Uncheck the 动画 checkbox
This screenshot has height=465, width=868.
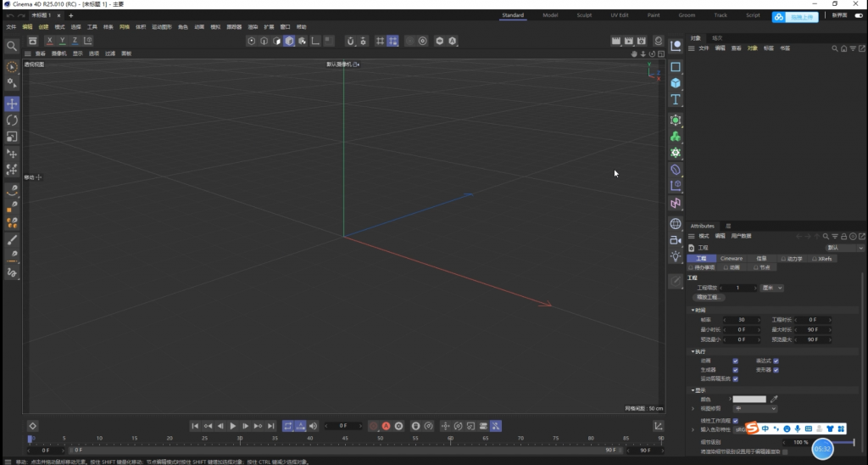coord(735,361)
